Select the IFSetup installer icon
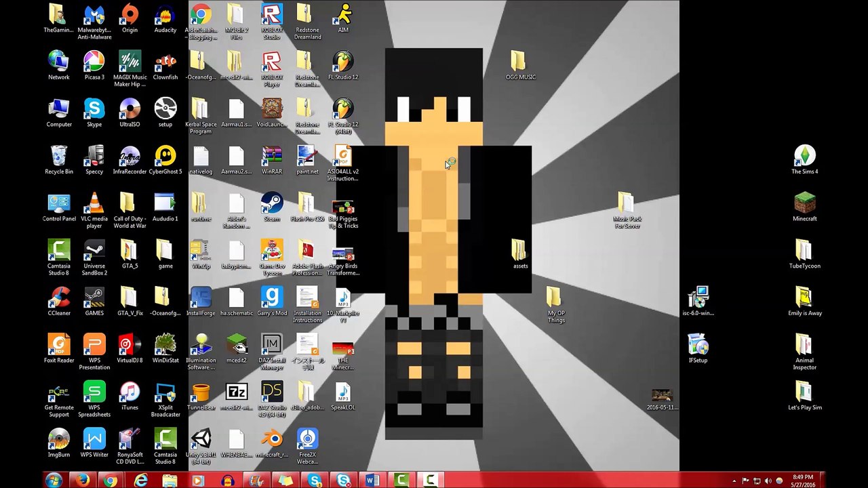This screenshot has width=868, height=488. point(698,349)
